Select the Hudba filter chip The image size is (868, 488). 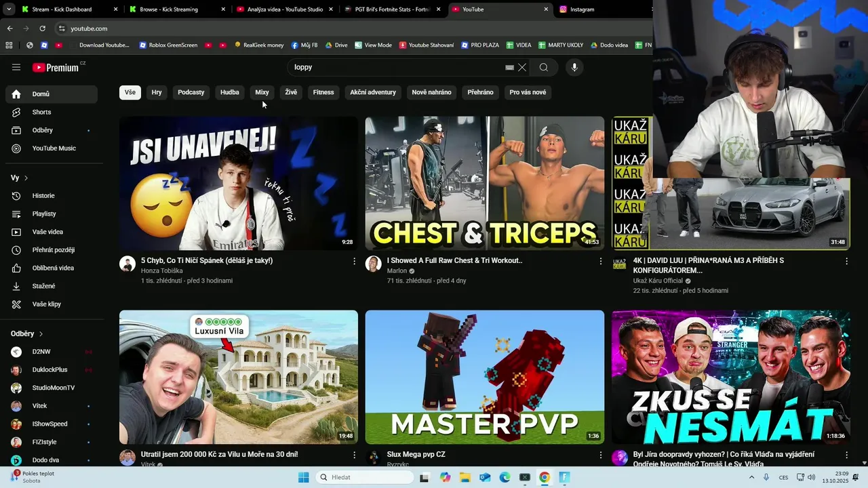tap(230, 92)
